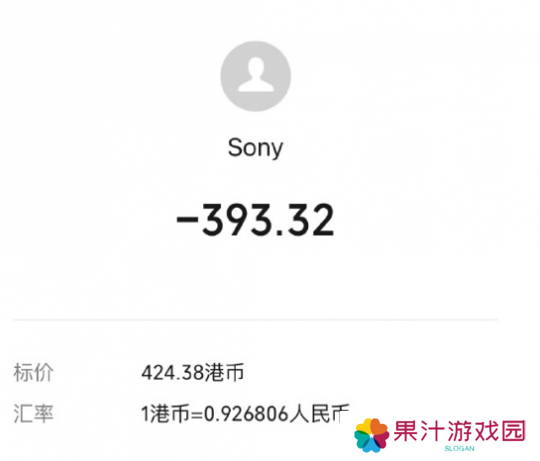Click the horizontal divider line

pos(256,320)
